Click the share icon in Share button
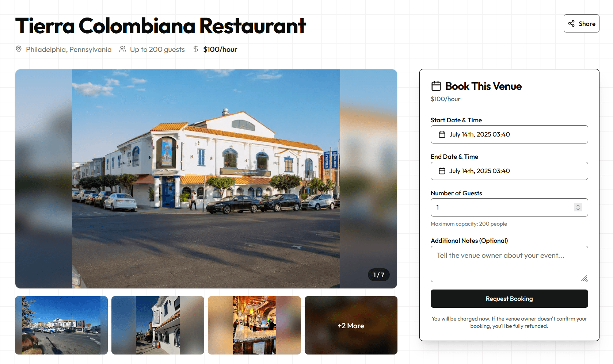 coord(571,23)
